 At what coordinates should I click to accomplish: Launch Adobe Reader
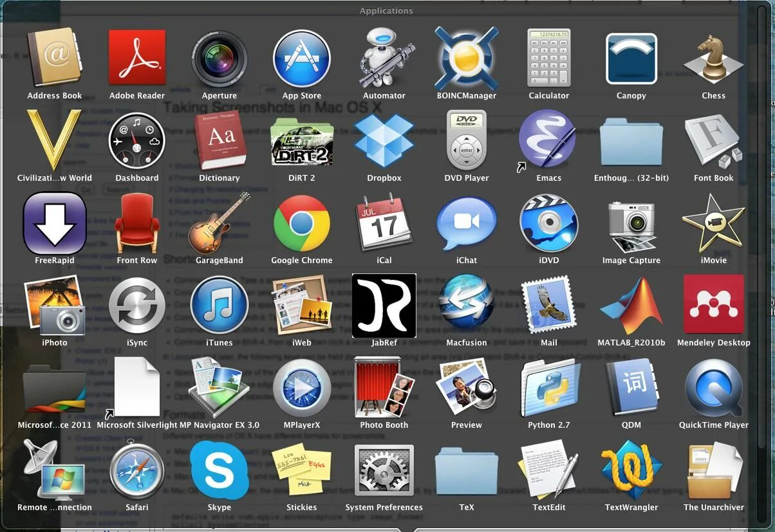[137, 59]
